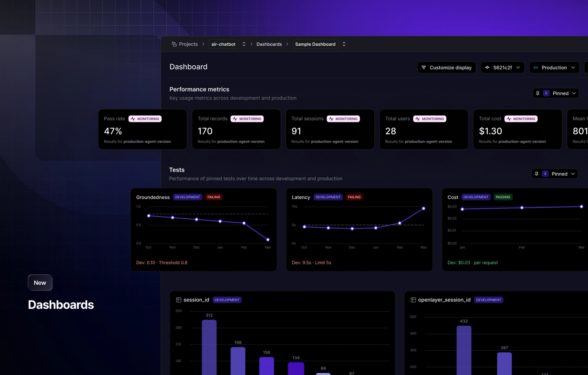Click the Groundedness DEVELOPMENT badge
This screenshot has width=588, height=375.
pyautogui.click(x=188, y=197)
